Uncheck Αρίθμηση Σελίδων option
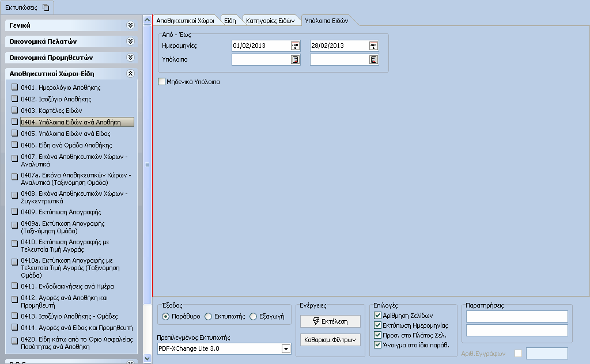 point(378,316)
